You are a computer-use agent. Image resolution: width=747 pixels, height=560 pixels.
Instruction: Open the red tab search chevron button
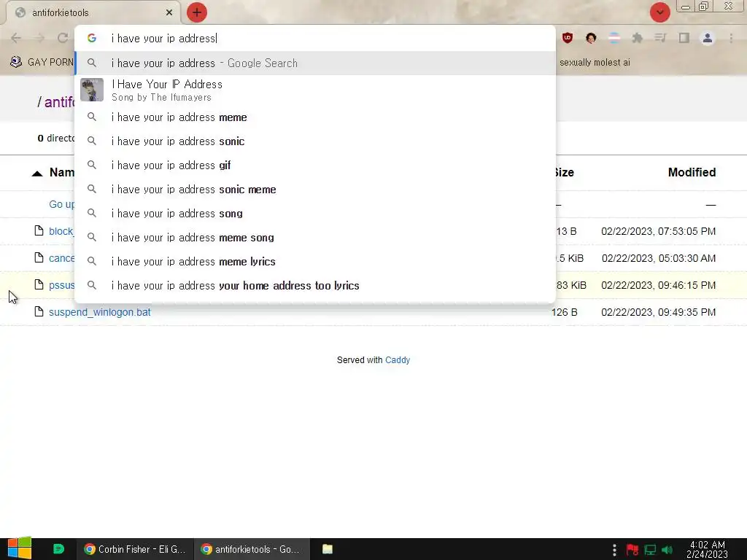click(659, 12)
